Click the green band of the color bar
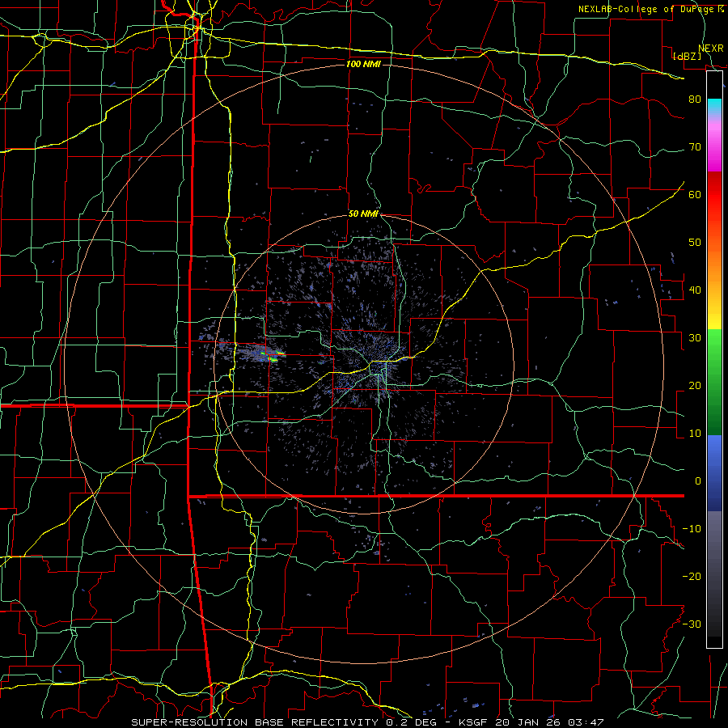Screen dimensions: 728x728 (x=714, y=383)
